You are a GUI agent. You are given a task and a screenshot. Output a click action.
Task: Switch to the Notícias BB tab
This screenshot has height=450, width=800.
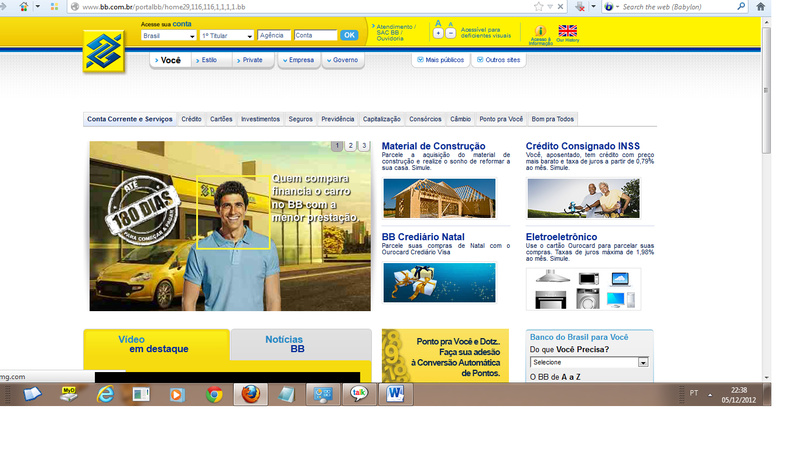[x=301, y=344]
